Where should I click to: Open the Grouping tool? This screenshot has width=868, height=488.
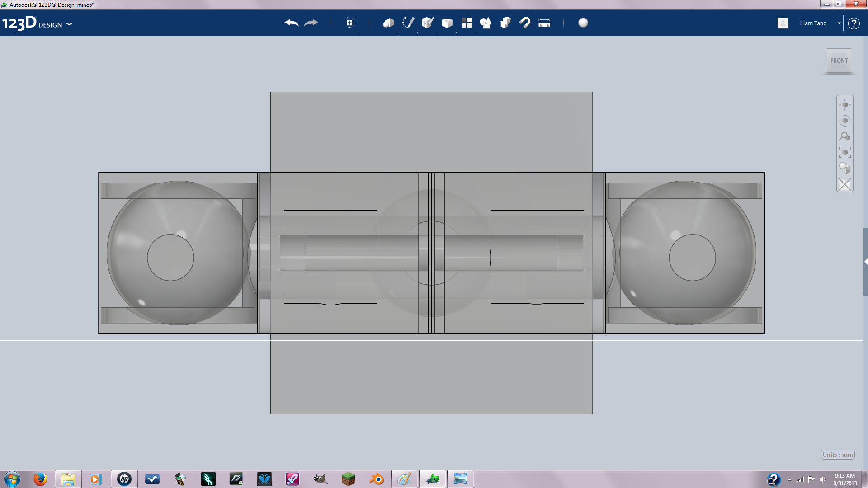tap(486, 23)
